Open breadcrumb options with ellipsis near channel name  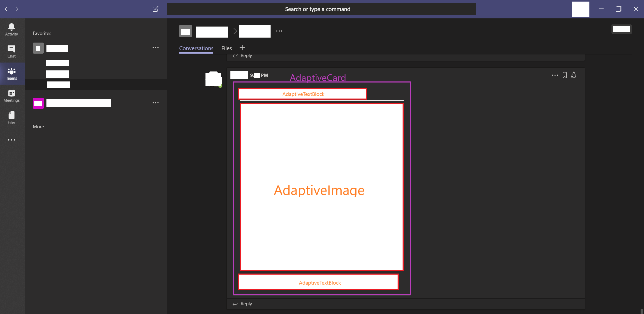(x=279, y=31)
